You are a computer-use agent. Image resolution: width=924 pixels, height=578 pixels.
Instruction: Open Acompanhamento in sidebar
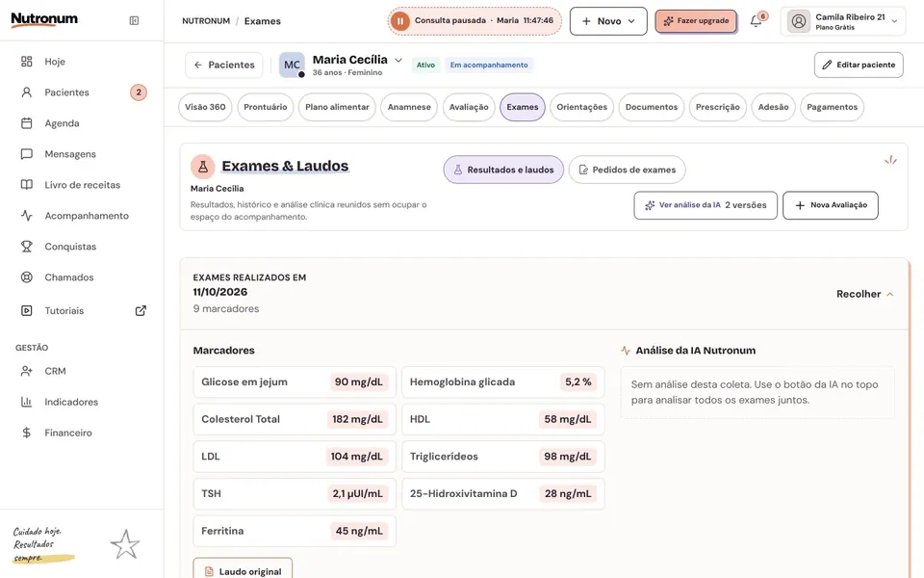(x=82, y=215)
